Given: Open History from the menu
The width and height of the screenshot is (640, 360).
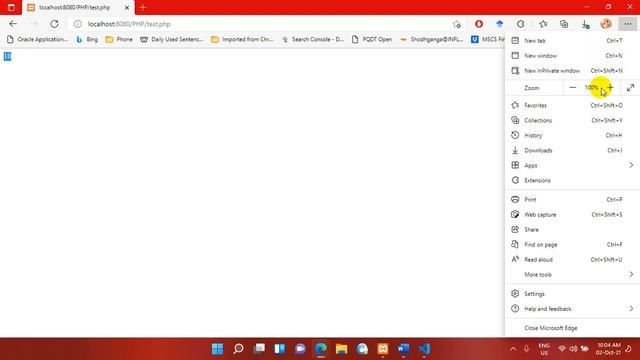Looking at the screenshot, I should click(572, 135).
